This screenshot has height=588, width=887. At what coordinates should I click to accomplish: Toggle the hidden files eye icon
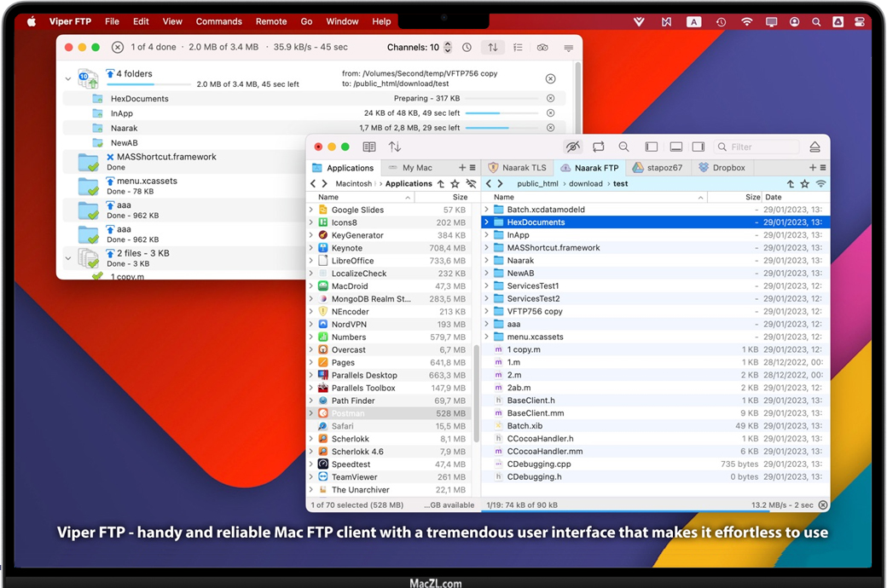(x=572, y=147)
